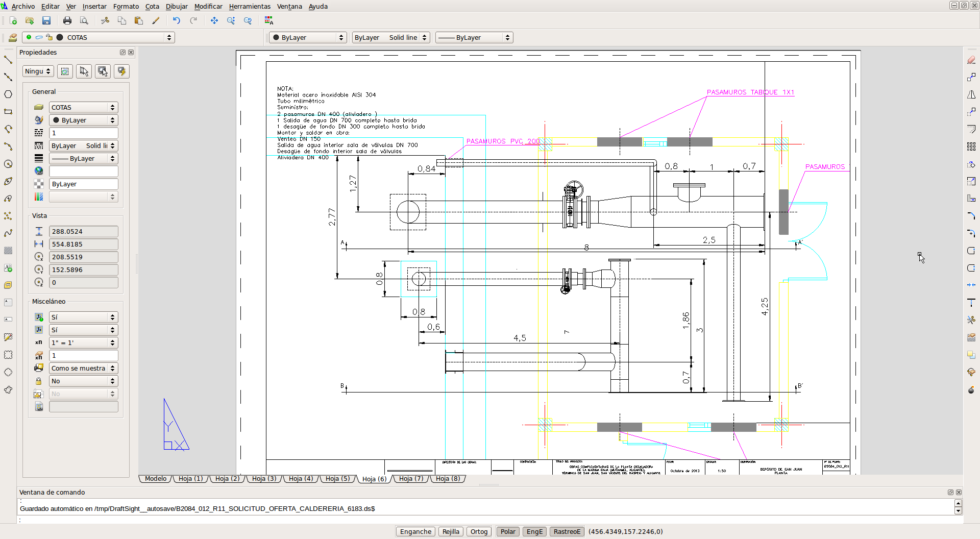Click the Erase tool icon
This screenshot has width=980, height=539.
(x=971, y=60)
